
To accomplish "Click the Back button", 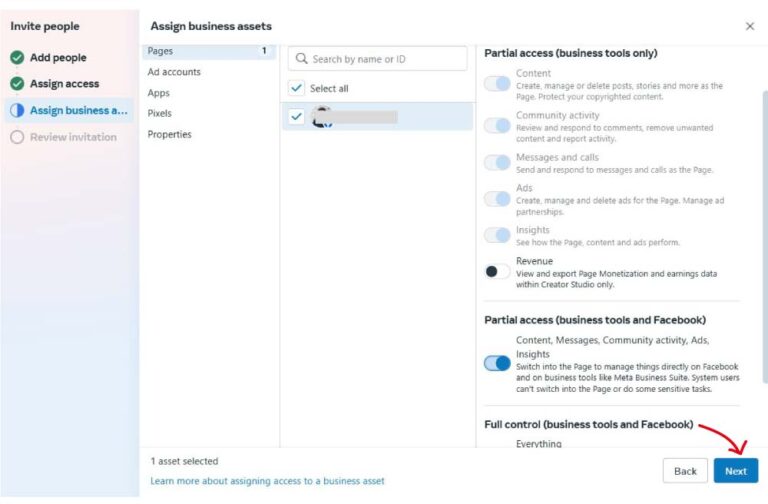I will [x=685, y=471].
